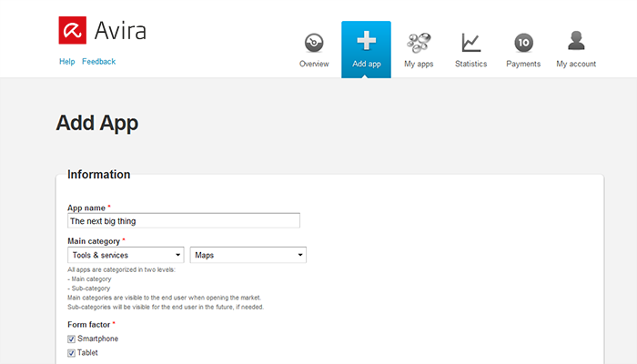Open the Payments coin icon
Image resolution: width=637 pixels, height=364 pixels.
[x=523, y=43]
